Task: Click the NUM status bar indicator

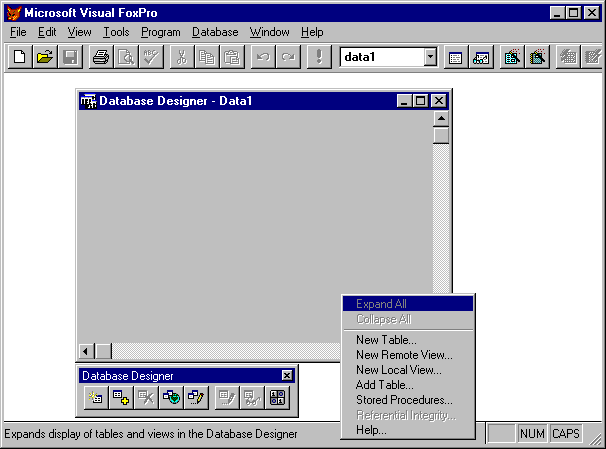Action: pyautogui.click(x=532, y=434)
